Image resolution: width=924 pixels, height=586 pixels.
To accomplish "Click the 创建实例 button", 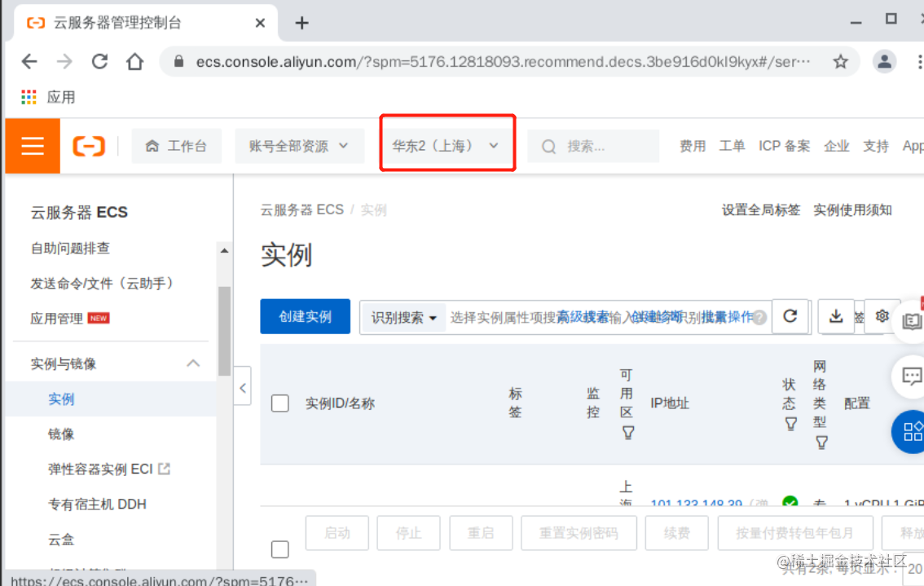I will tap(306, 316).
